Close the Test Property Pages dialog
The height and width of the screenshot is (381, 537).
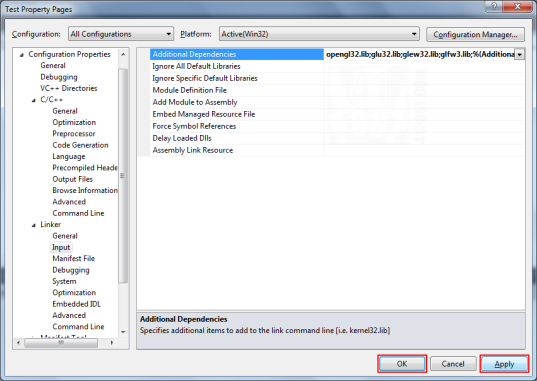(517, 6)
